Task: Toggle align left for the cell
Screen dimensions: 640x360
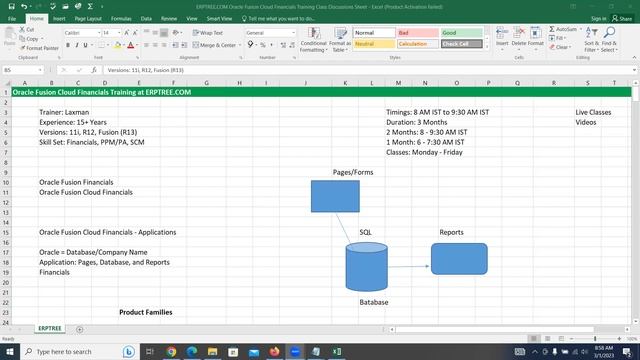Action: [x=146, y=45]
